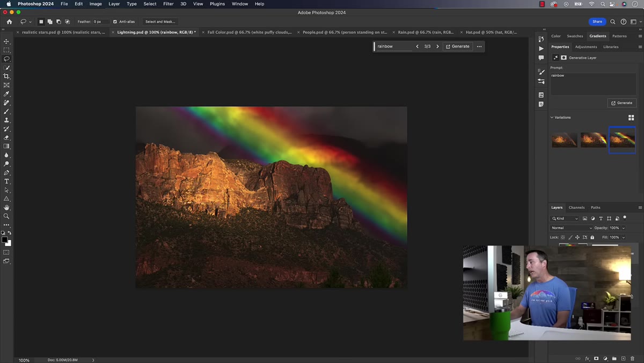Choose Add to selection mode

click(x=49, y=21)
